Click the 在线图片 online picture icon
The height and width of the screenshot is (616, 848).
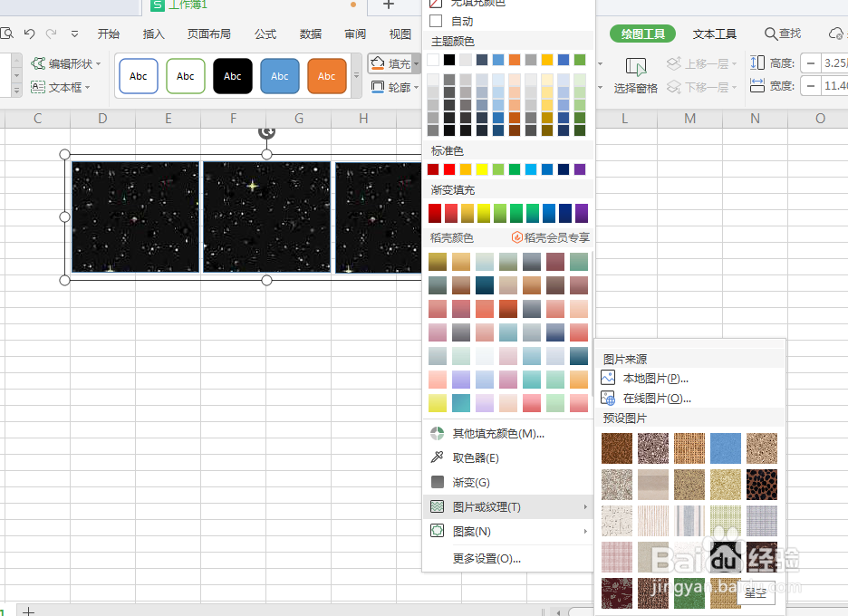point(608,398)
